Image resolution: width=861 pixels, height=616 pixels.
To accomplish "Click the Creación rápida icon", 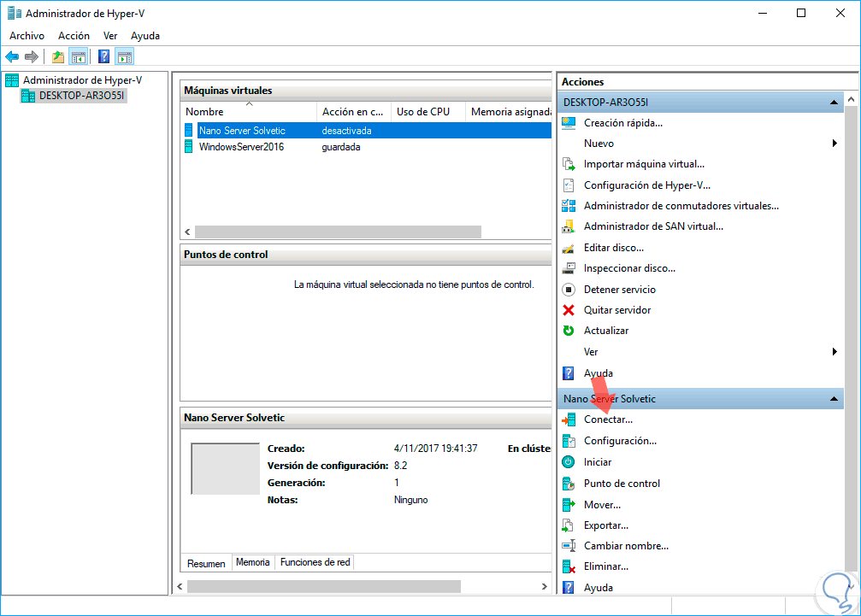I will tap(569, 123).
